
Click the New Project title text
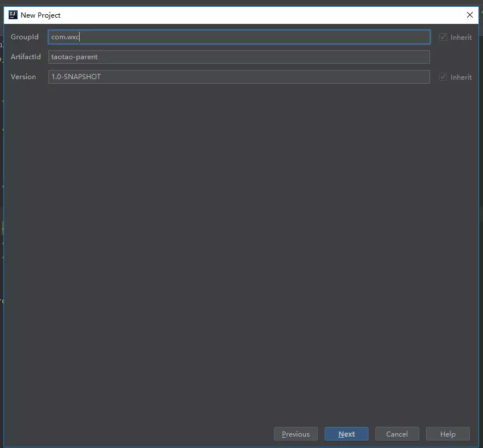(40, 15)
